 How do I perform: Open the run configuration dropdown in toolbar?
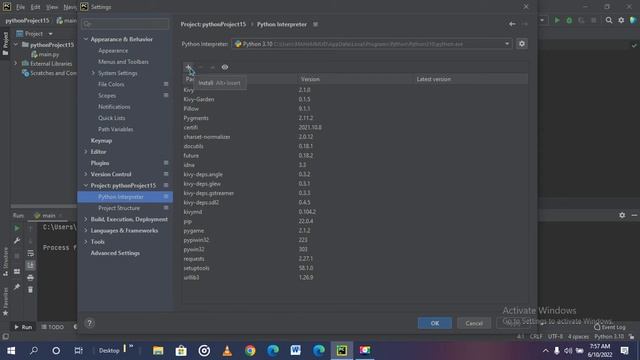(x=542, y=20)
